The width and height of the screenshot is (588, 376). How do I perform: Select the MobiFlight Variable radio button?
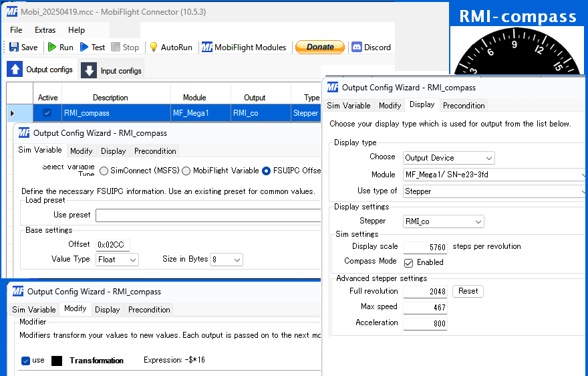click(186, 171)
